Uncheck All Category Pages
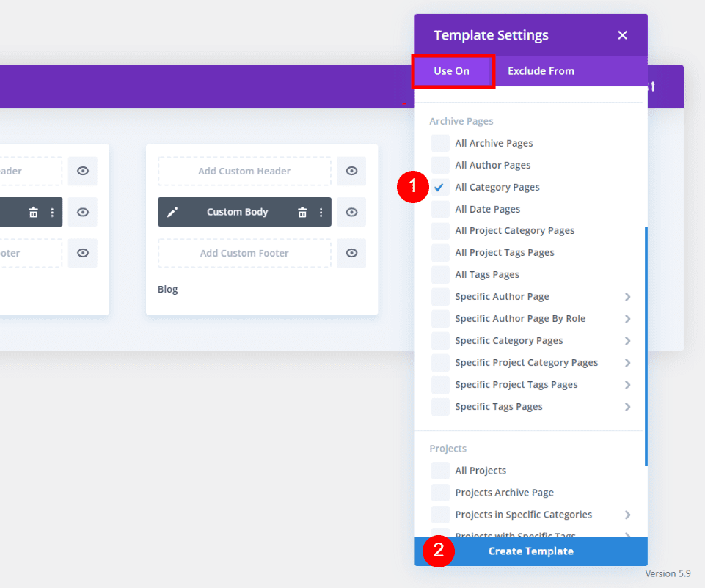 pos(440,187)
